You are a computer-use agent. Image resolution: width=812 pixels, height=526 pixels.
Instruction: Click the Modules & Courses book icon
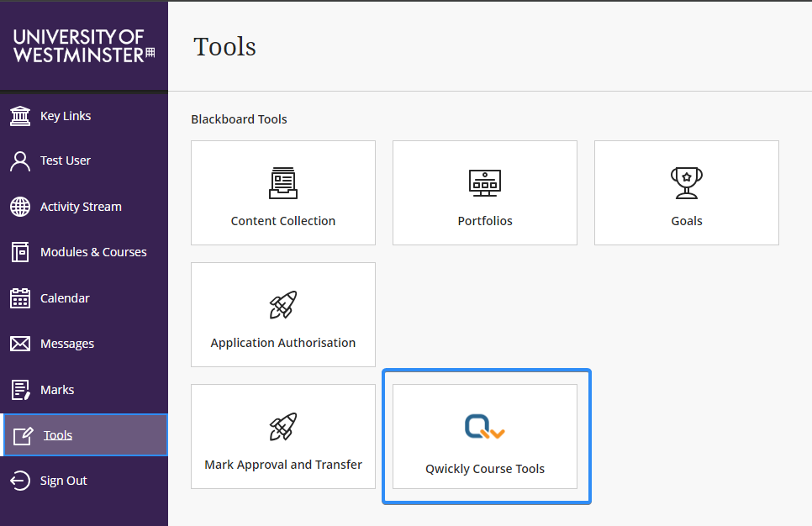pos(20,252)
